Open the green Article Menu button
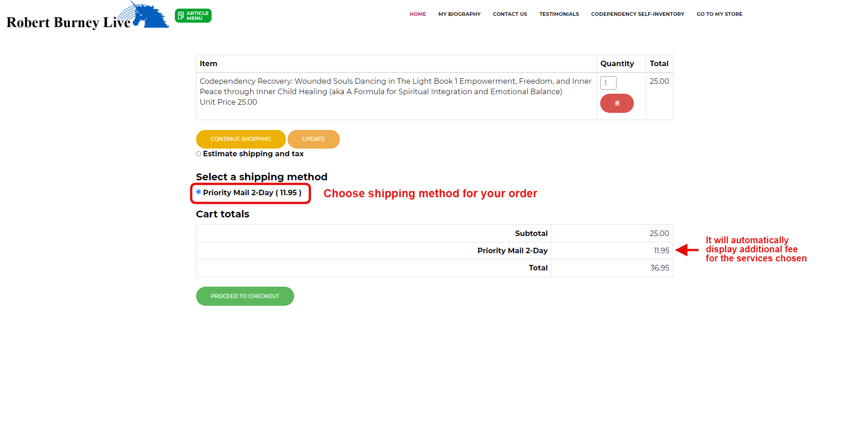Image resolution: width=868 pixels, height=438 pixels. [x=193, y=16]
